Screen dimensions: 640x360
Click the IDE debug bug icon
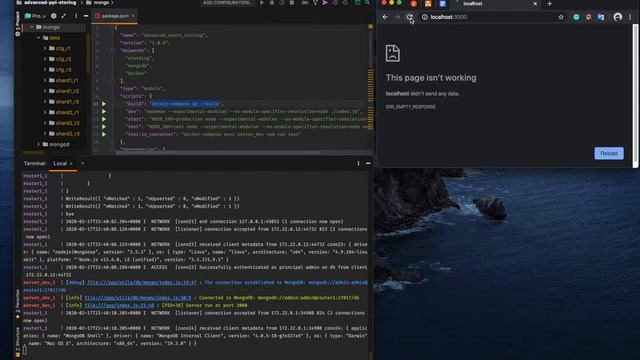click(272, 3)
